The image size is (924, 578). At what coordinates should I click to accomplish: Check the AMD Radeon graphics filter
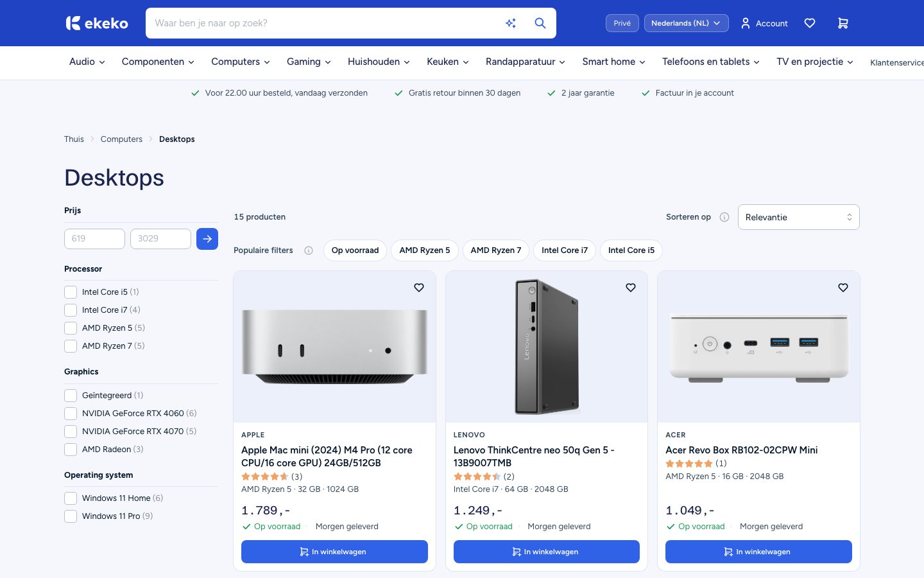click(71, 450)
